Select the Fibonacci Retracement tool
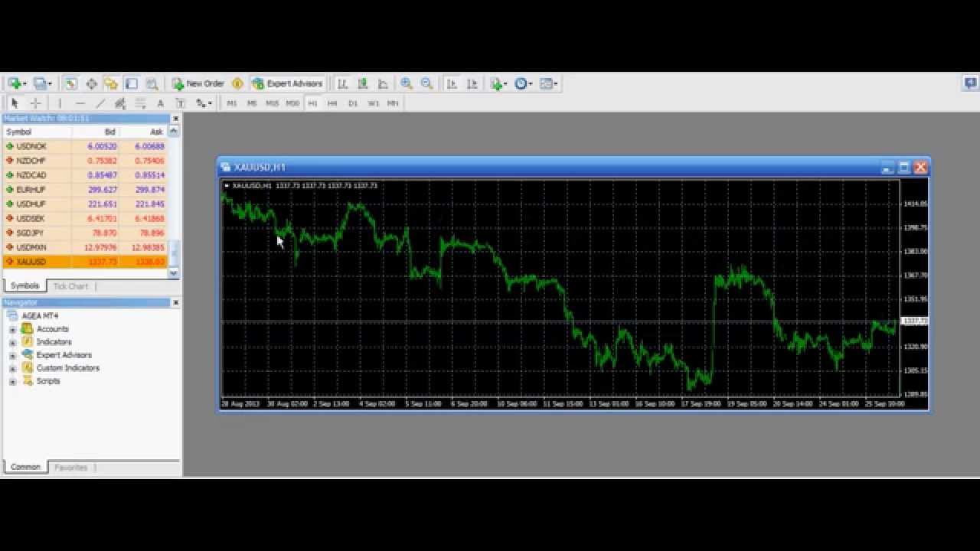This screenshot has width=980, height=551. 141,103
